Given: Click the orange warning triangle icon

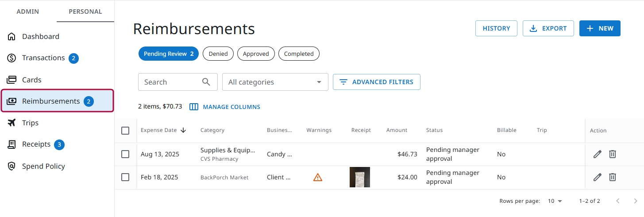Looking at the screenshot, I should click(317, 177).
